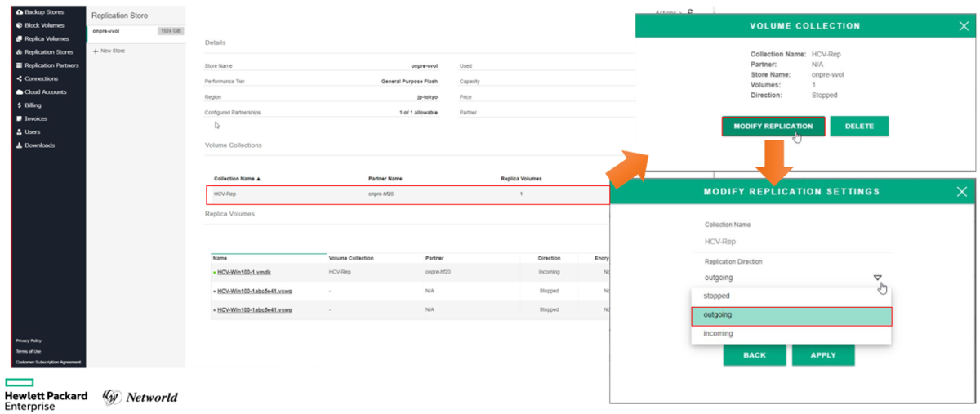The height and width of the screenshot is (414, 980).
Task: Open Terms of Use link
Action: pyautogui.click(x=28, y=351)
